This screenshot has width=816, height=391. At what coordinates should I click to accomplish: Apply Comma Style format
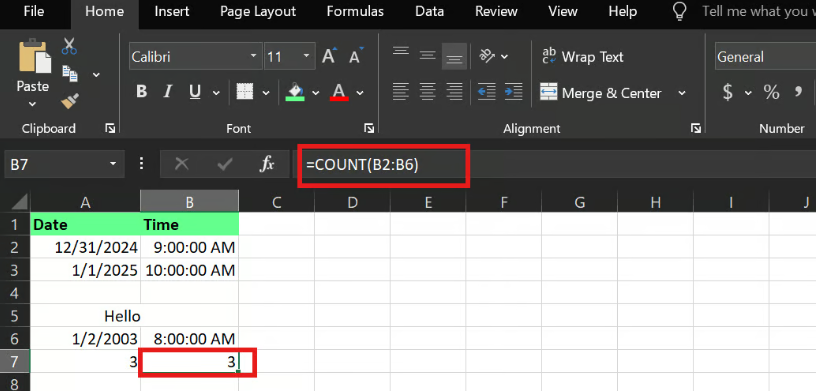798,93
